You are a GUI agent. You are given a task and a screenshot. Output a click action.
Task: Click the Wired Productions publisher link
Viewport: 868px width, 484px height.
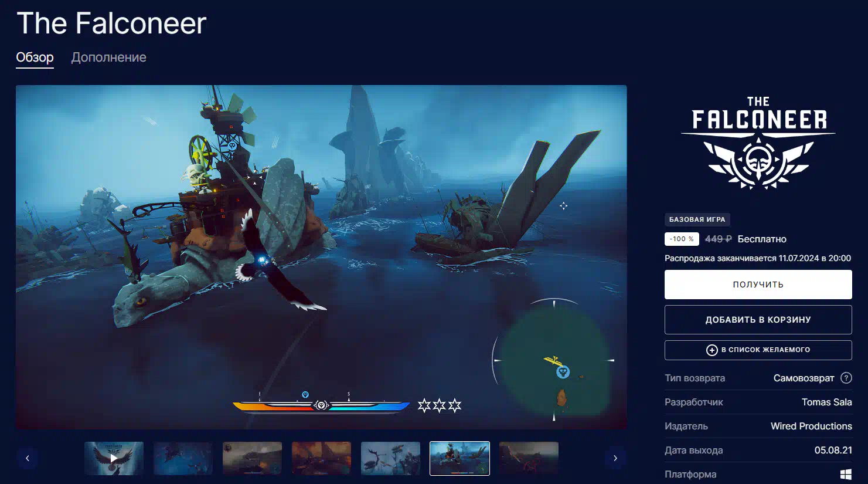(x=811, y=426)
